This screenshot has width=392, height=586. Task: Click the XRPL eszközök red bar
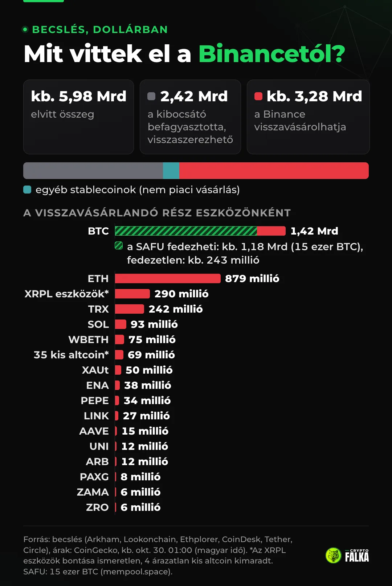tap(132, 294)
